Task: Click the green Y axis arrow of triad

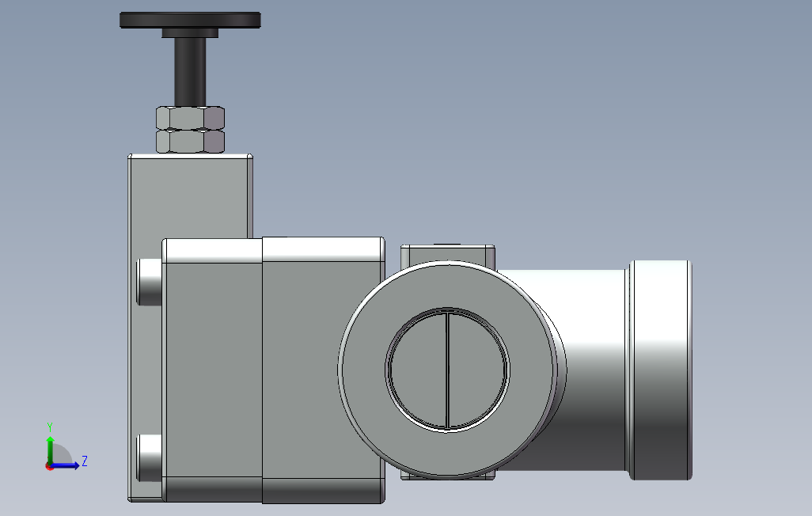Action: (x=50, y=450)
